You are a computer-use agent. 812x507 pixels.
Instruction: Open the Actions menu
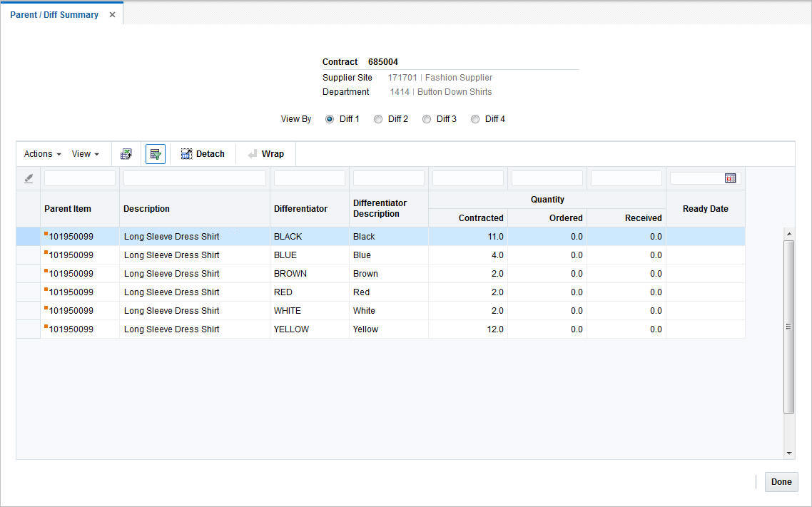tap(41, 153)
